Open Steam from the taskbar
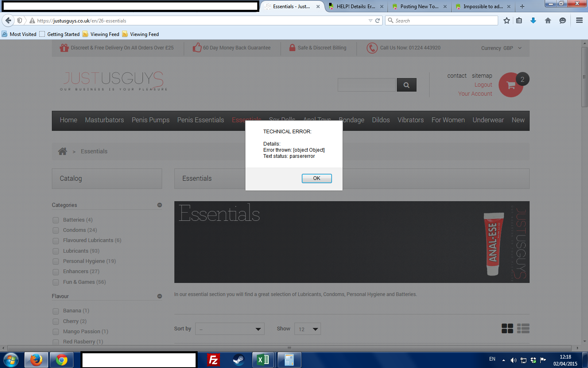 point(238,360)
